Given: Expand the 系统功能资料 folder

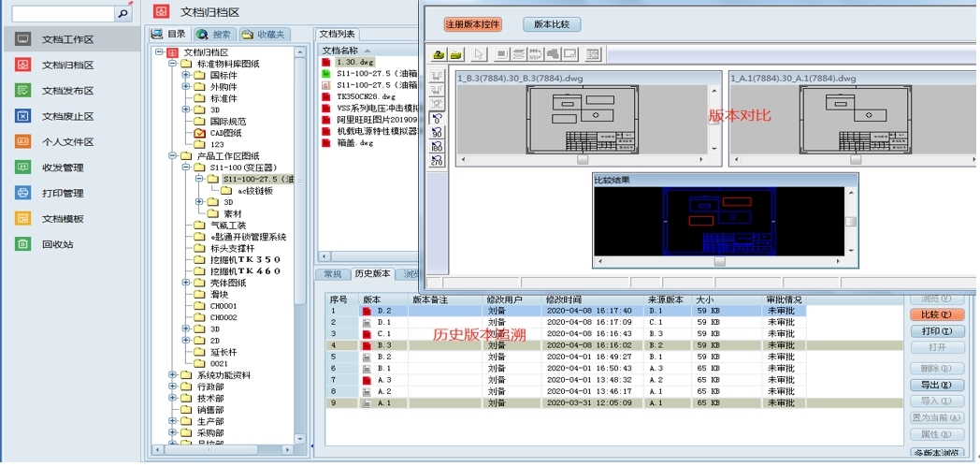Looking at the screenshot, I should tap(172, 375).
